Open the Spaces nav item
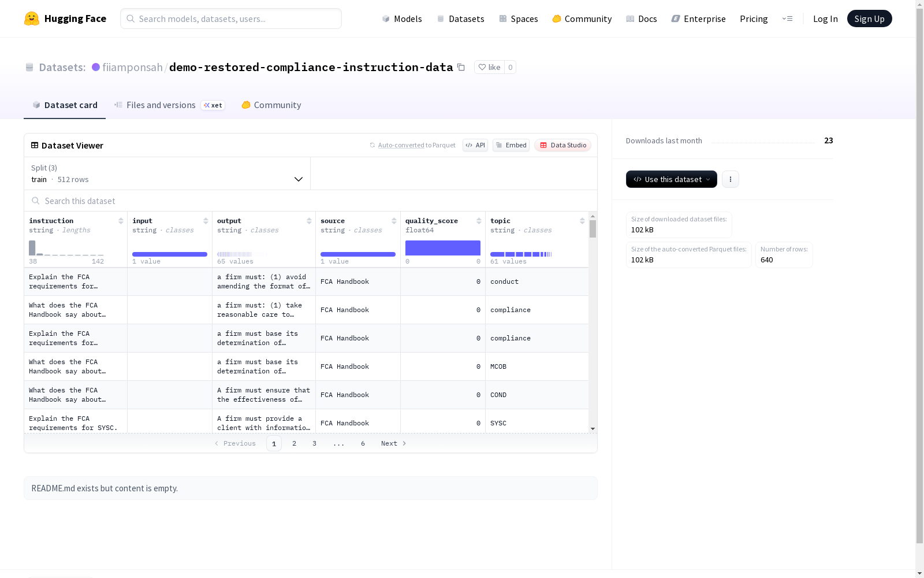The width and height of the screenshot is (924, 578). tap(519, 18)
